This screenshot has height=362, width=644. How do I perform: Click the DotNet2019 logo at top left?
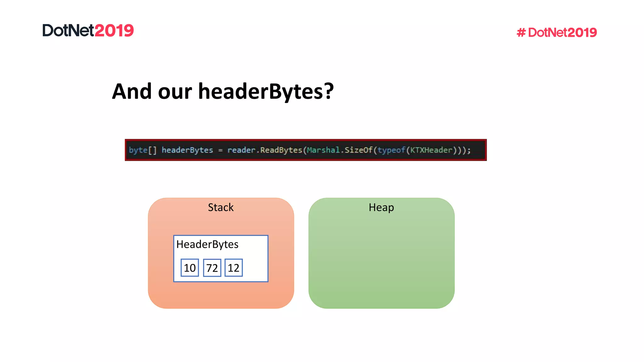pyautogui.click(x=88, y=30)
